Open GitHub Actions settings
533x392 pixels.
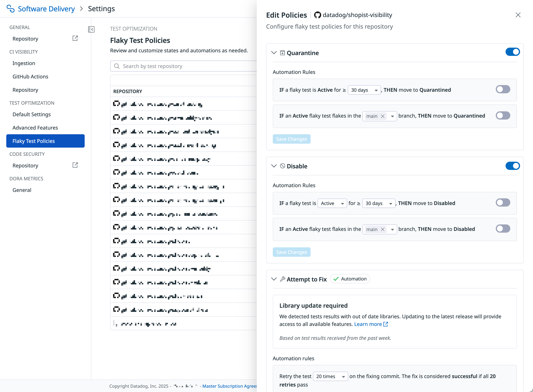coord(30,76)
